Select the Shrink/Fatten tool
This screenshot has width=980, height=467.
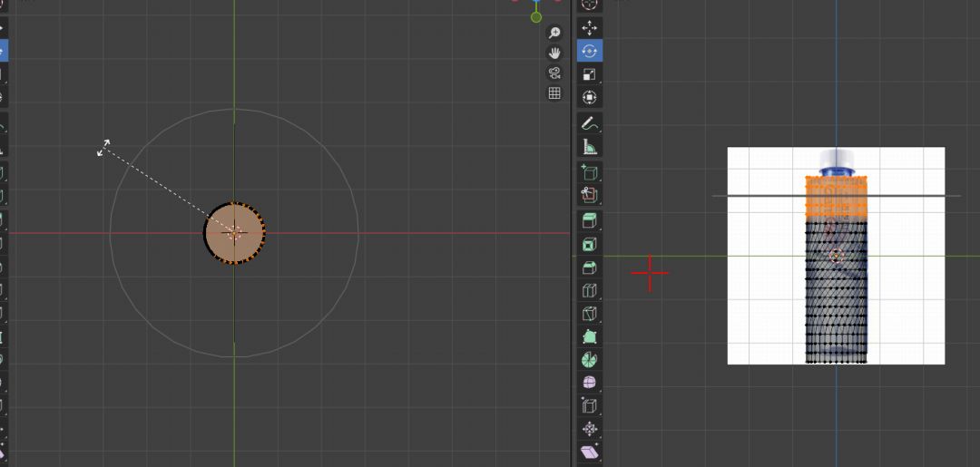pos(590,429)
